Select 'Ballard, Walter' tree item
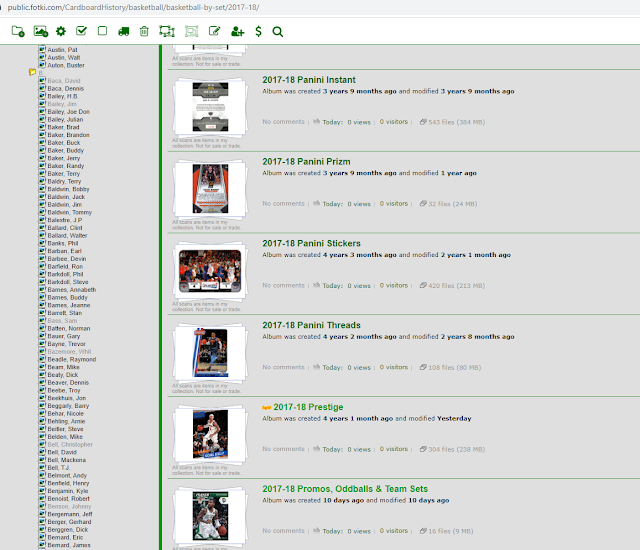This screenshot has width=640, height=550. (x=67, y=236)
